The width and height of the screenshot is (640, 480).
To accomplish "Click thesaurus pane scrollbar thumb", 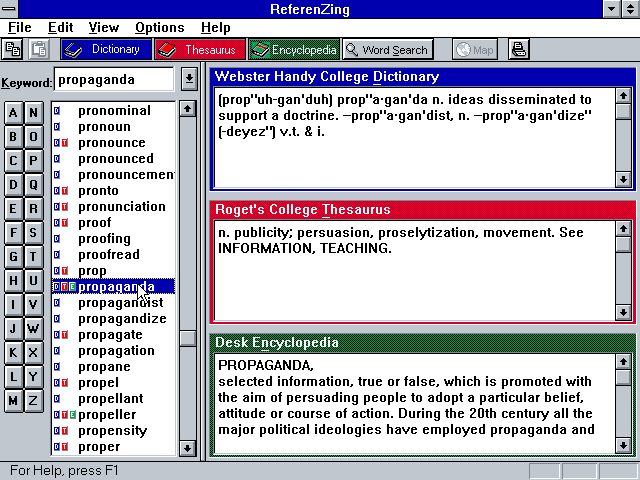I will (x=623, y=245).
